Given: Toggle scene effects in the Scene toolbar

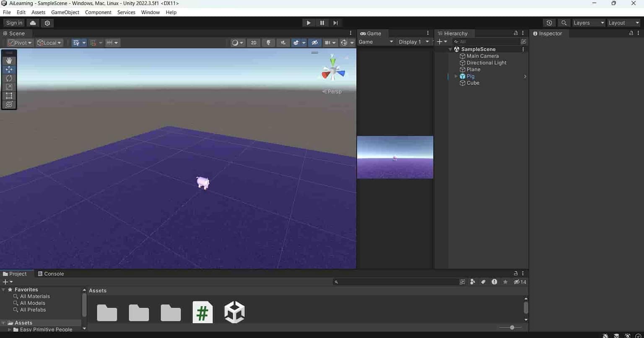Looking at the screenshot, I should click(x=296, y=42).
